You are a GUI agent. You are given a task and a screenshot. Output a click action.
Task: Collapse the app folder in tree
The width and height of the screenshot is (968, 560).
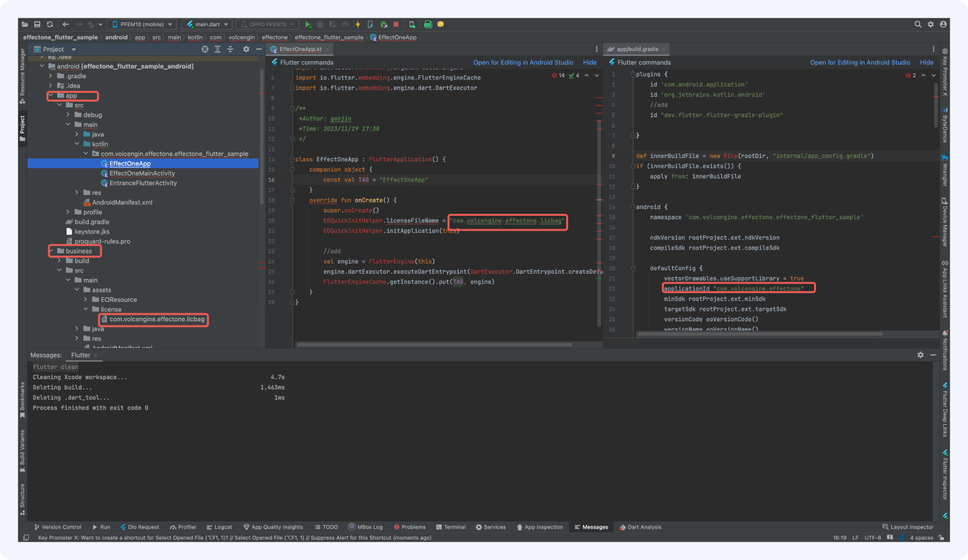tap(52, 95)
